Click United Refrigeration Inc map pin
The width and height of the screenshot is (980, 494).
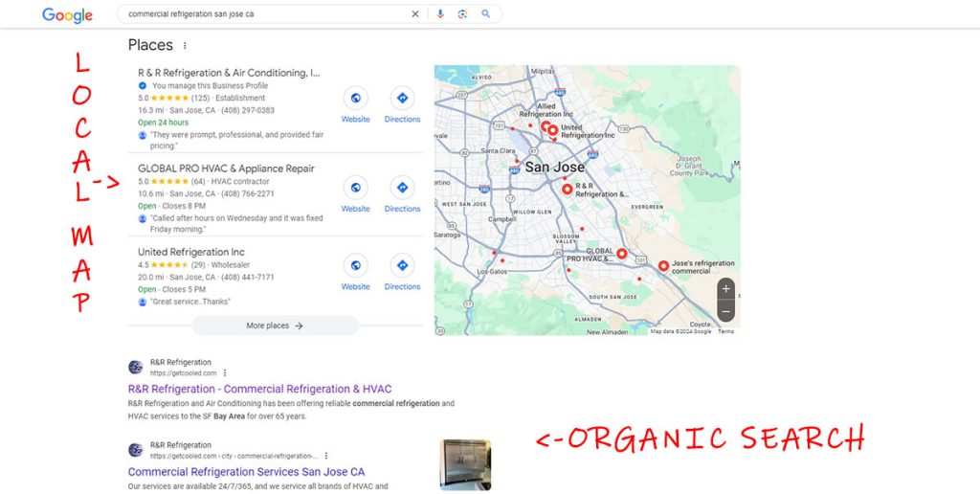[x=552, y=130]
